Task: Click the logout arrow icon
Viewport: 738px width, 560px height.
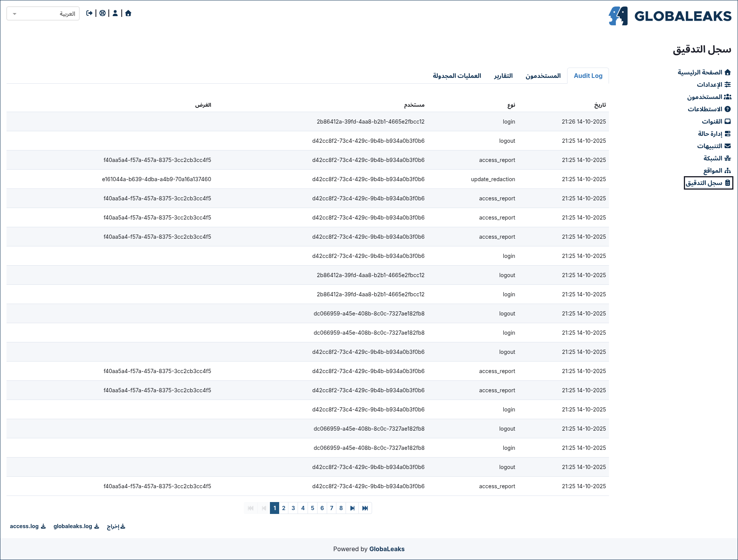Action: pyautogui.click(x=89, y=13)
